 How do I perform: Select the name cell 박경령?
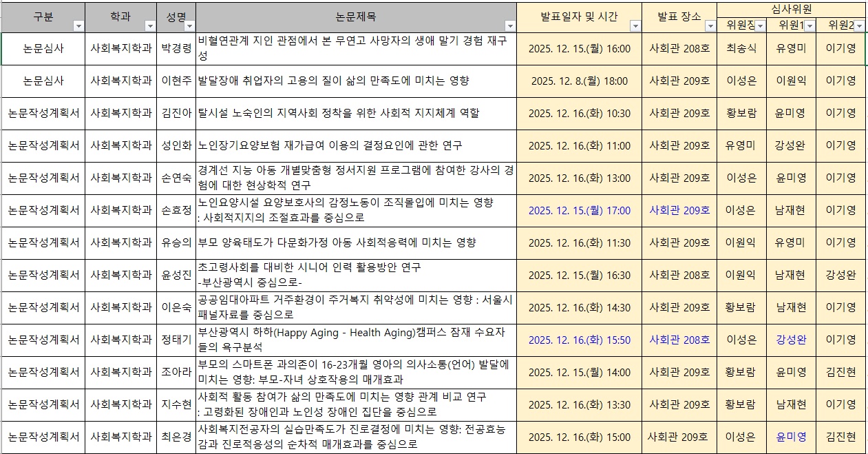pyautogui.click(x=176, y=49)
